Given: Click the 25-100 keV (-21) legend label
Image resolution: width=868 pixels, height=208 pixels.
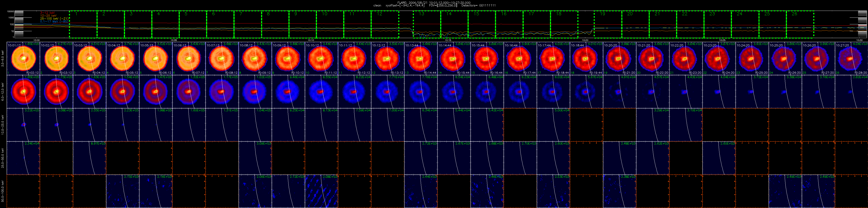Looking at the screenshot, I should point(54,18).
